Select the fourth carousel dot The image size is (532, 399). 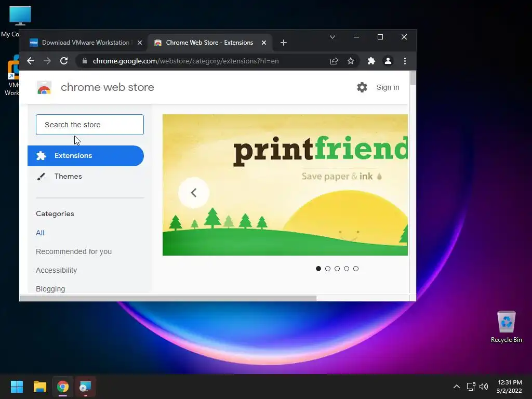pyautogui.click(x=347, y=269)
